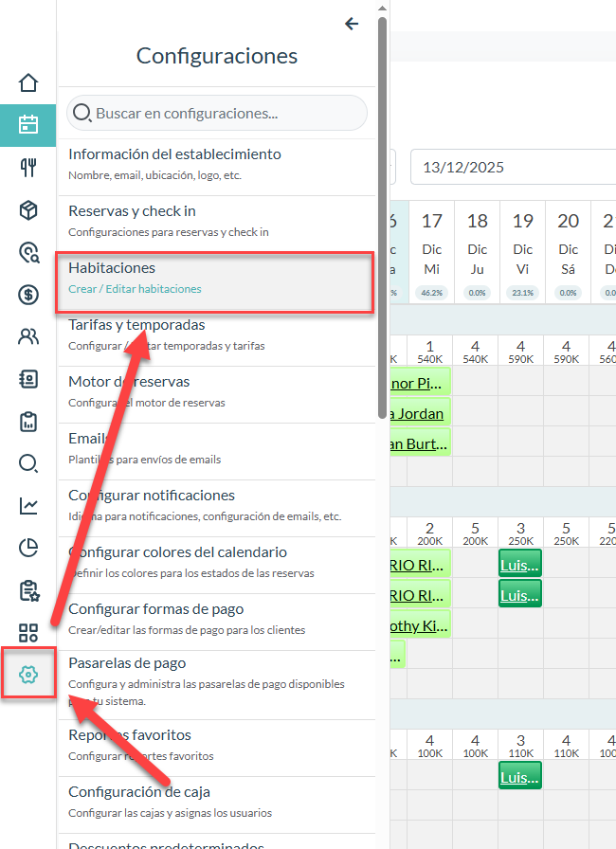This screenshot has width=616, height=849.
Task: Open Habitaciones settings entry
Action: click(215, 278)
